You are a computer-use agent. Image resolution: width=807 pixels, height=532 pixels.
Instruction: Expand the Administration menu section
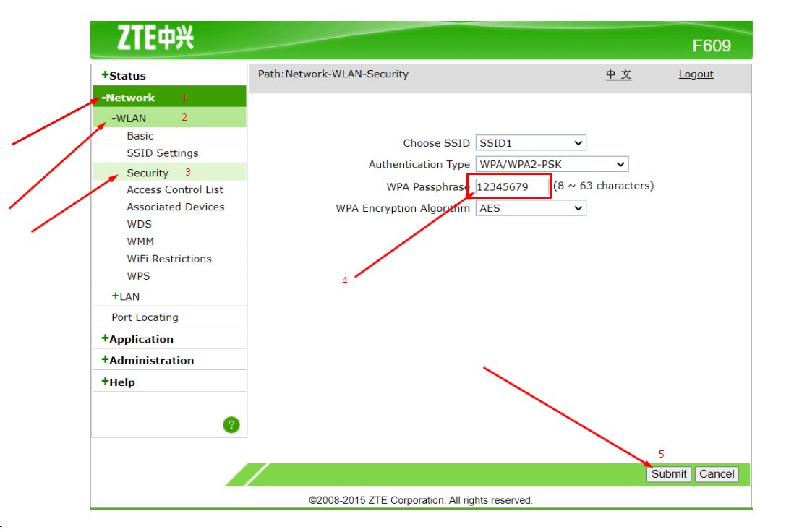pyautogui.click(x=148, y=360)
